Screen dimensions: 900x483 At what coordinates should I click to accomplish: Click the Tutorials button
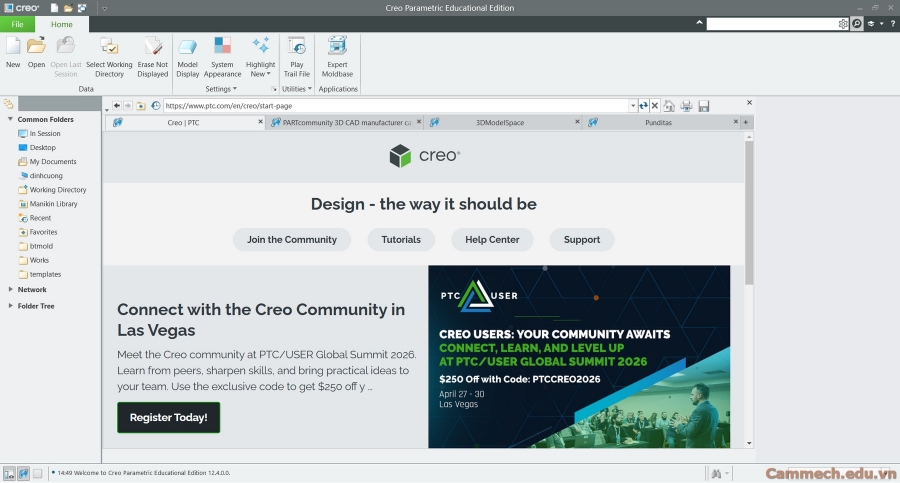401,239
